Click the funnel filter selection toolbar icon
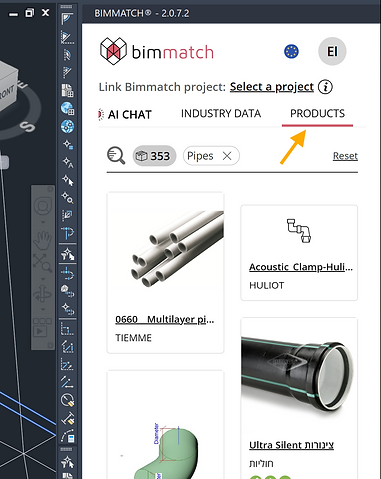Screen dimensions: 381x479 coord(68,255)
